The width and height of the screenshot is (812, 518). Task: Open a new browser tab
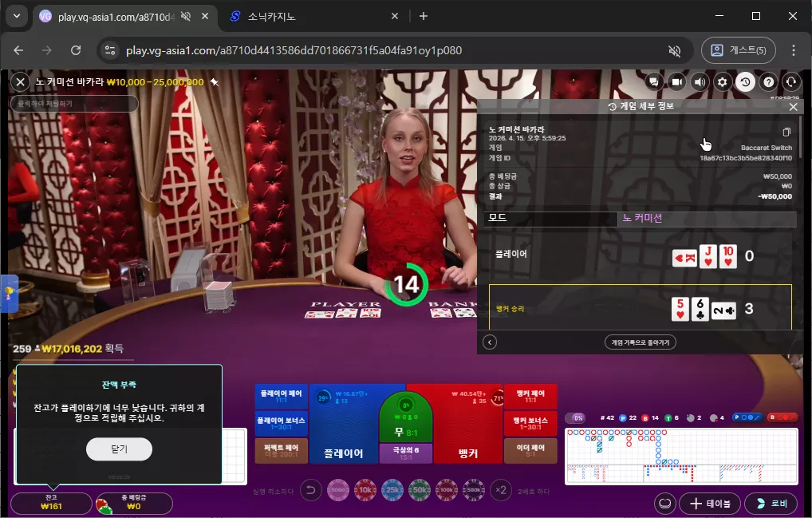[423, 17]
